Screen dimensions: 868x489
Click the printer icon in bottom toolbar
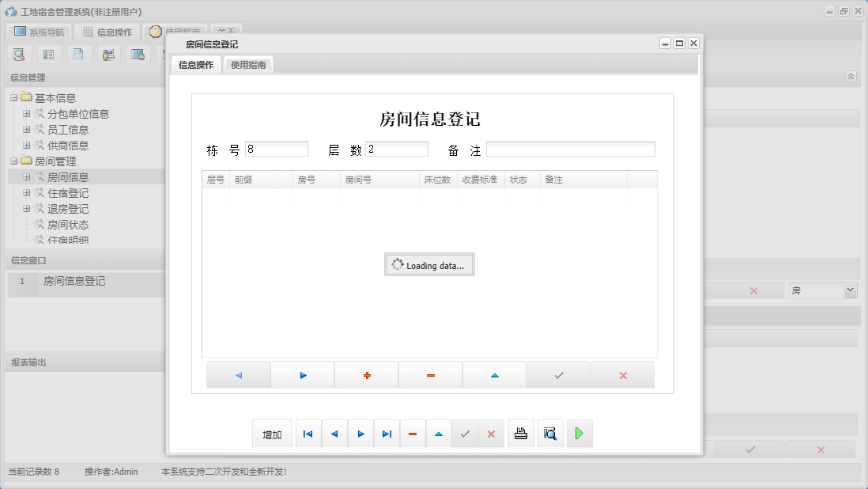(x=521, y=434)
